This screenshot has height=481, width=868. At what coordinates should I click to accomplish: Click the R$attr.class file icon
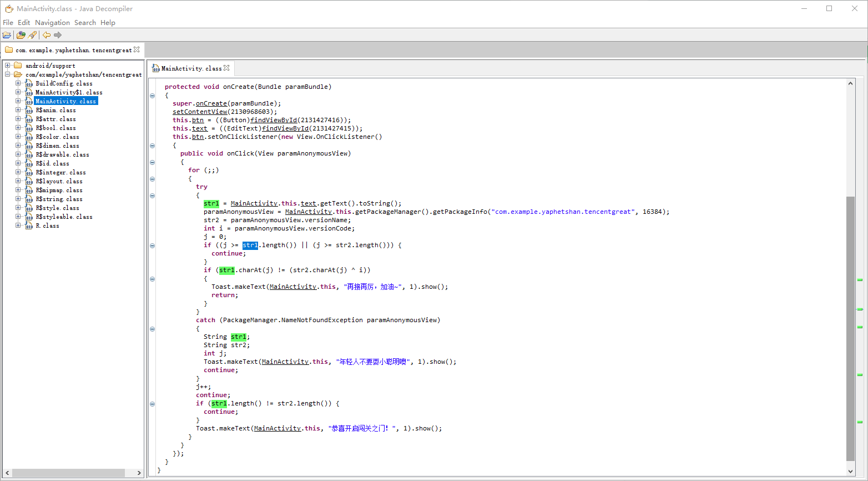point(28,119)
